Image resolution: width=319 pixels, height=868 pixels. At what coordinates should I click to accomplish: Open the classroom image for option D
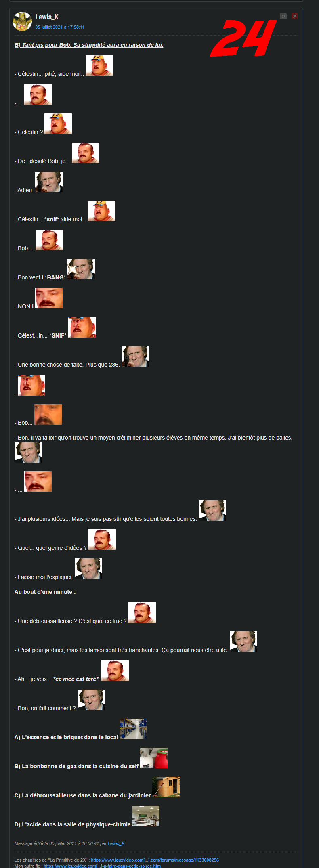pyautogui.click(x=146, y=816)
